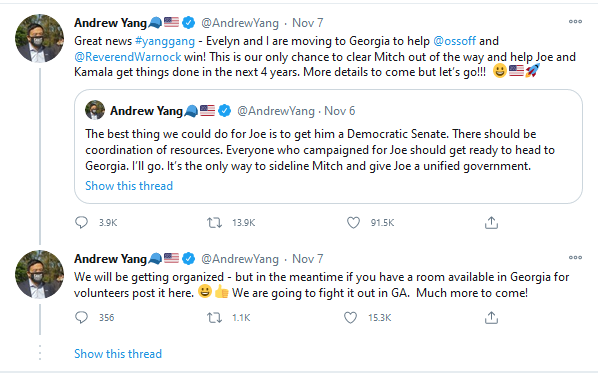The height and width of the screenshot is (373, 598).
Task: Open Andrew Yang avatar on first tweet
Action: tap(39, 38)
